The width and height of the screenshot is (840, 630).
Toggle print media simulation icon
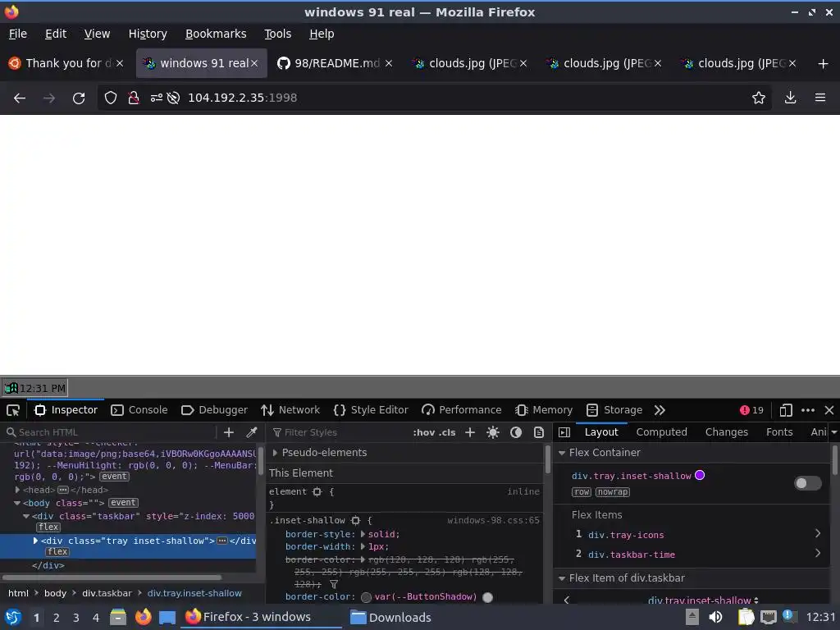pos(539,432)
